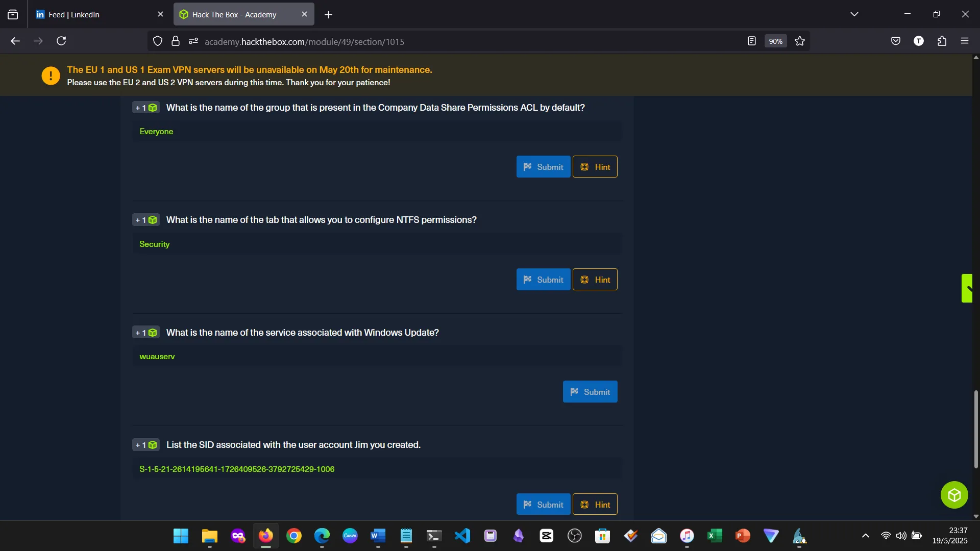980x551 pixels.
Task: Open Firefox application hamburger menu
Action: (x=965, y=41)
